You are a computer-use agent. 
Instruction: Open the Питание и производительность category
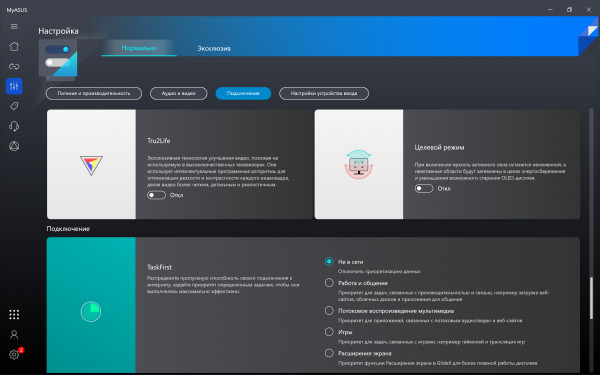pos(94,93)
